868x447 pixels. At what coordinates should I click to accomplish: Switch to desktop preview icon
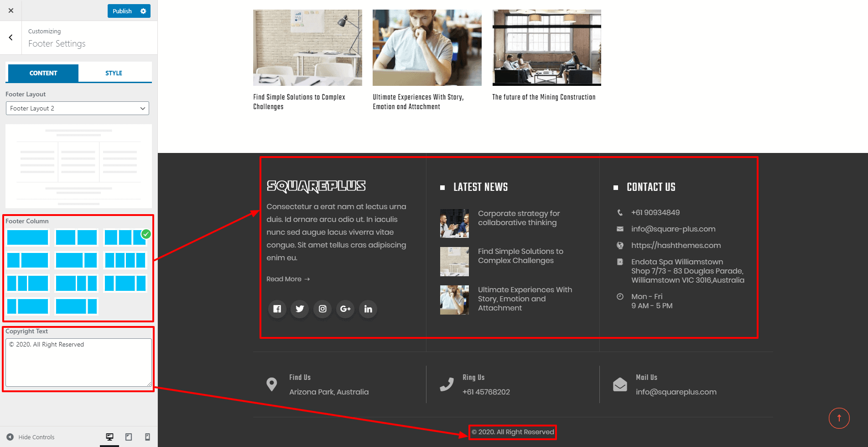click(109, 437)
